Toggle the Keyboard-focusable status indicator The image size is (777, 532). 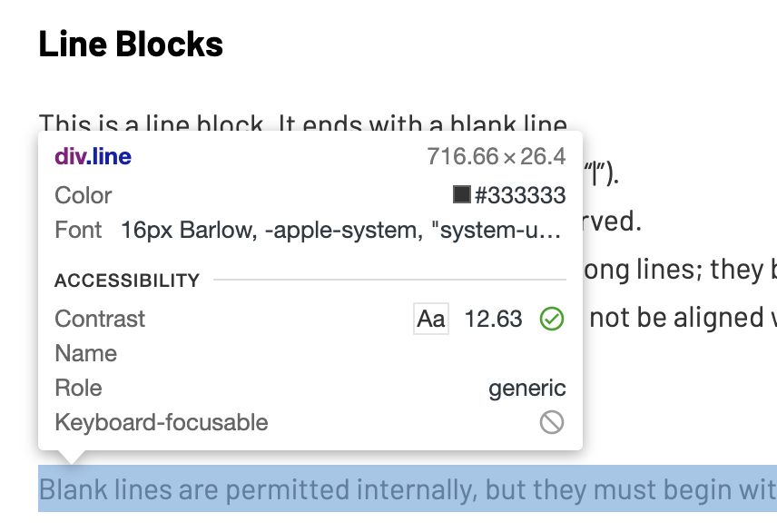(x=551, y=422)
